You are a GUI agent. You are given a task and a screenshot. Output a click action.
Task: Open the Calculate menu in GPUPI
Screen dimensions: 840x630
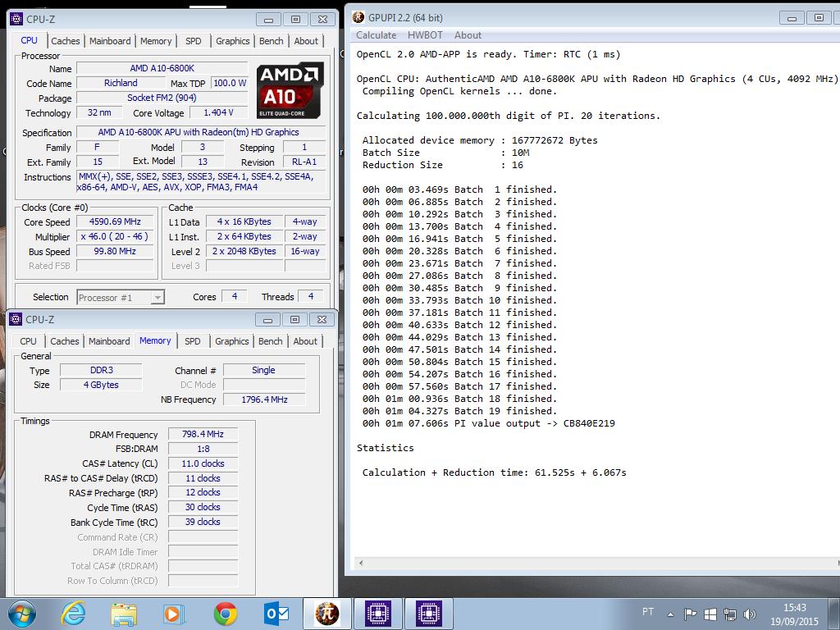click(x=376, y=35)
